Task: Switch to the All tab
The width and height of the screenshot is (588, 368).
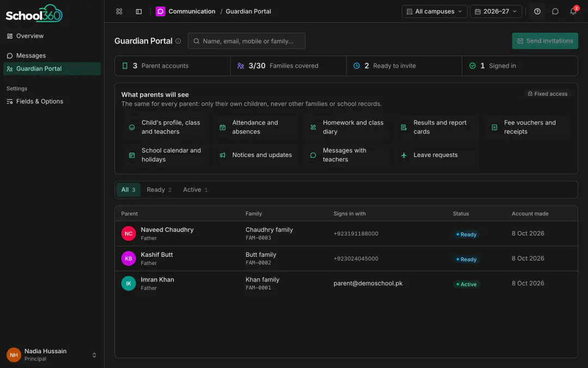Action: [x=128, y=190]
